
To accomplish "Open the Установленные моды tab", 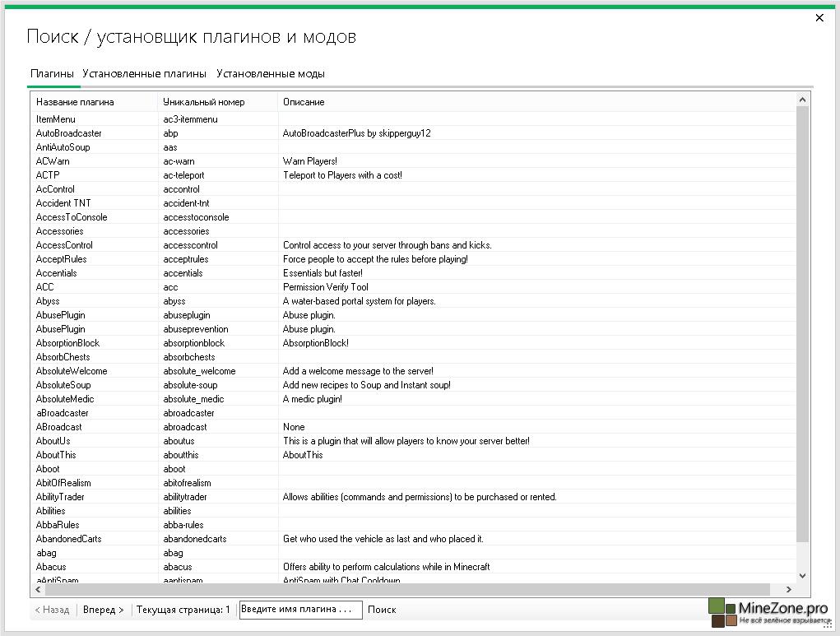I will (x=271, y=74).
